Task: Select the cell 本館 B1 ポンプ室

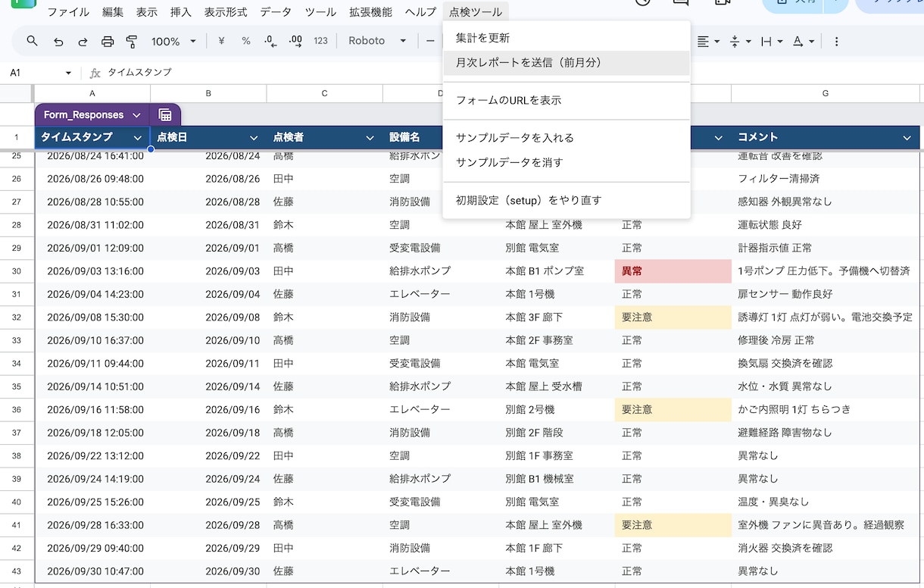Action: point(557,271)
